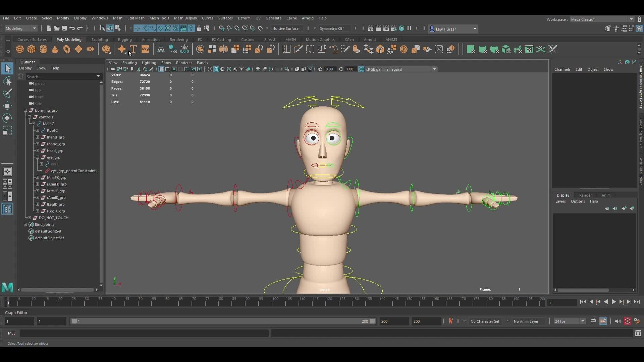Switch to the Render tab in Display panel
Screen dimensions: 644x362
pos(586,195)
